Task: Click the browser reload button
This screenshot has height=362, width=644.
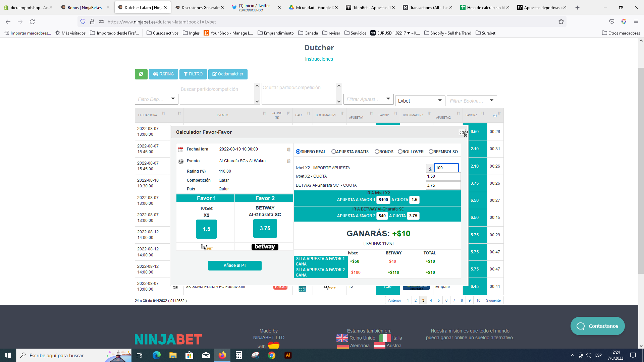Action: click(x=32, y=22)
